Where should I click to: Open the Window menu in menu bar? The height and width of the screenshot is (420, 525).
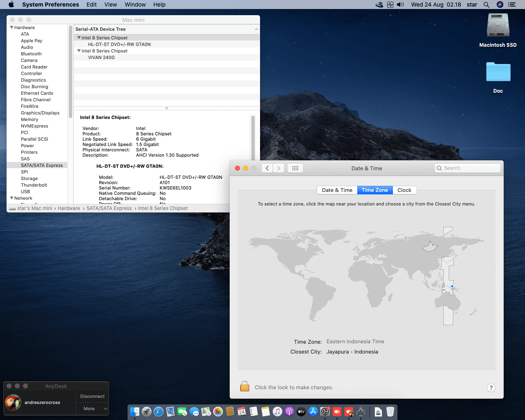135,5
